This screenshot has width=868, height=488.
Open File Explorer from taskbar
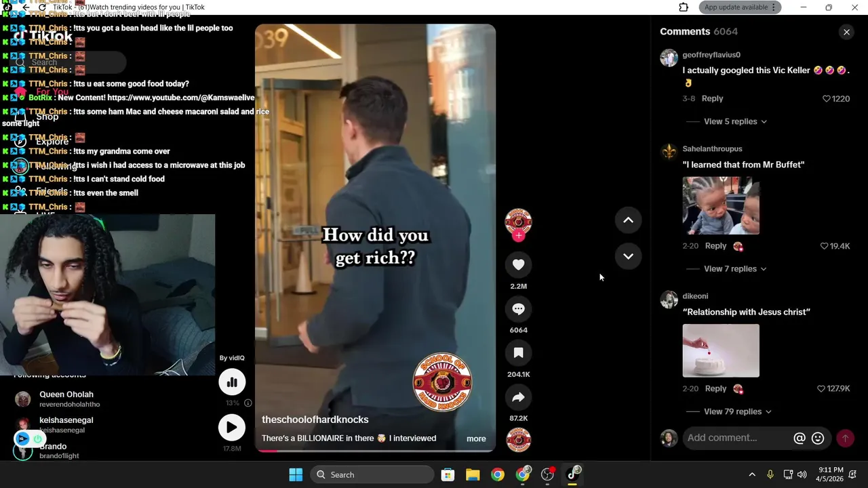[x=473, y=475]
